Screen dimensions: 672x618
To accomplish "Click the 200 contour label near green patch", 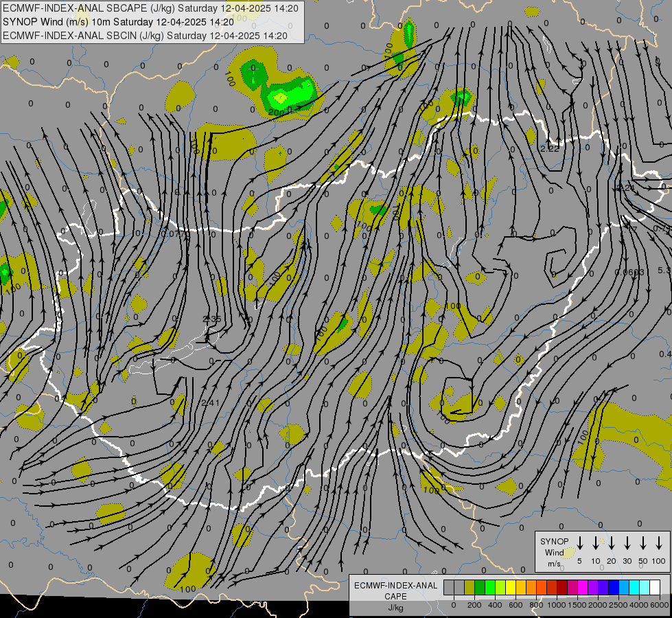I will [277, 113].
